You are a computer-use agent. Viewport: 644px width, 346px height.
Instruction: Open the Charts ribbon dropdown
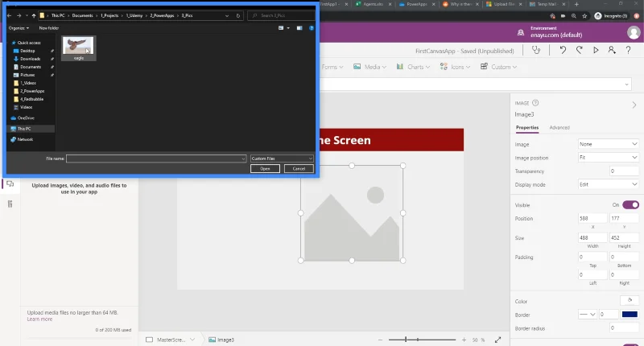[x=413, y=67]
